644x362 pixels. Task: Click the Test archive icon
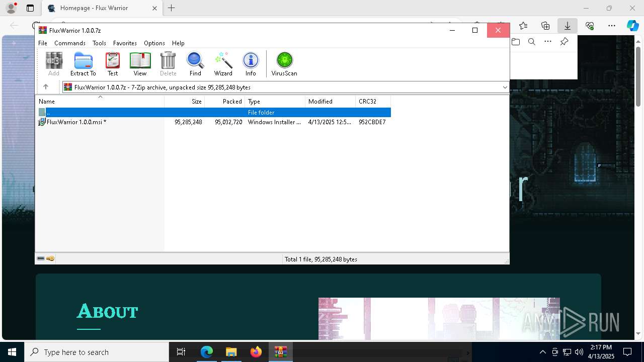113,64
